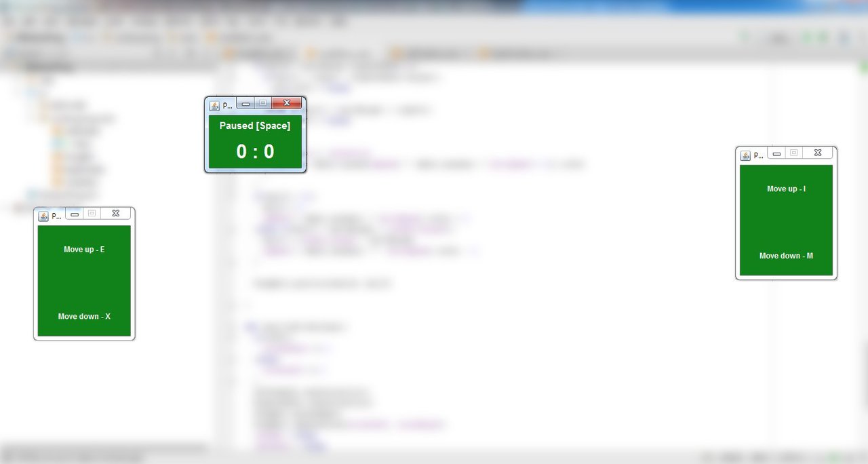The height and width of the screenshot is (464, 868).
Task: Minimize the window showing 'Move up - E'
Action: tap(75, 214)
